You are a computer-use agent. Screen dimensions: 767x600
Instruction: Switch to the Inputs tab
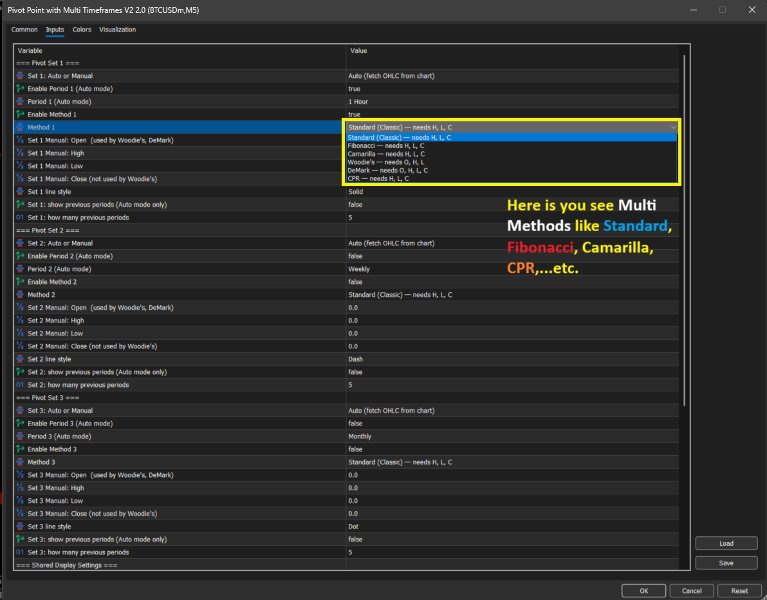coord(55,29)
